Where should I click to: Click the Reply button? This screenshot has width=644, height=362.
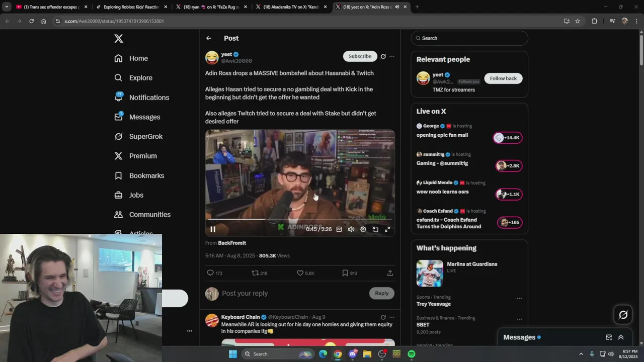(x=382, y=293)
